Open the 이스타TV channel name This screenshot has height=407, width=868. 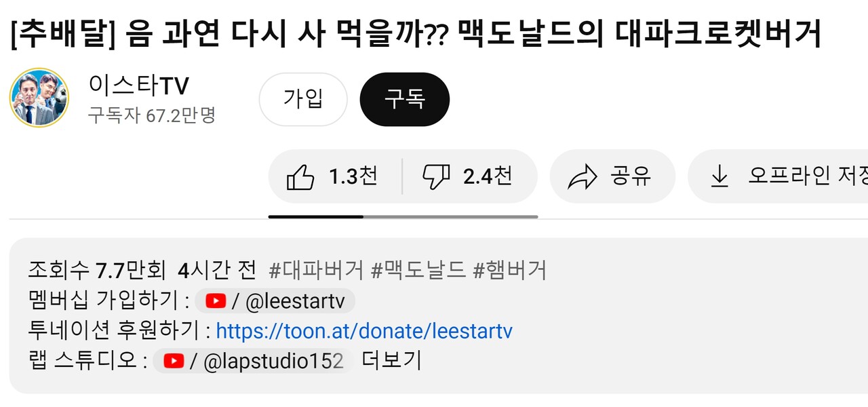click(x=138, y=85)
